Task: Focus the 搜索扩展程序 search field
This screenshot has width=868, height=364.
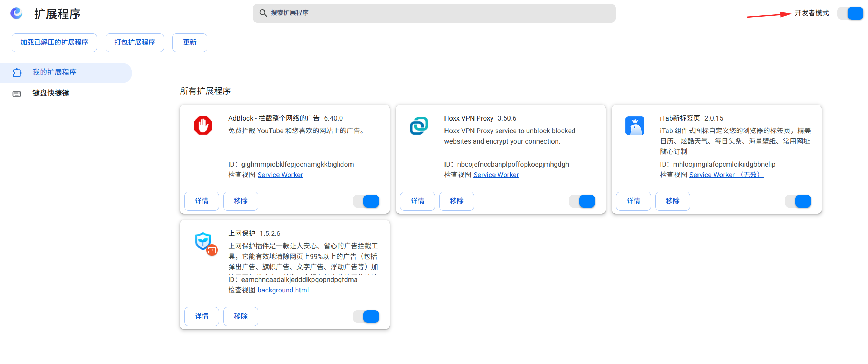Action: click(x=434, y=13)
